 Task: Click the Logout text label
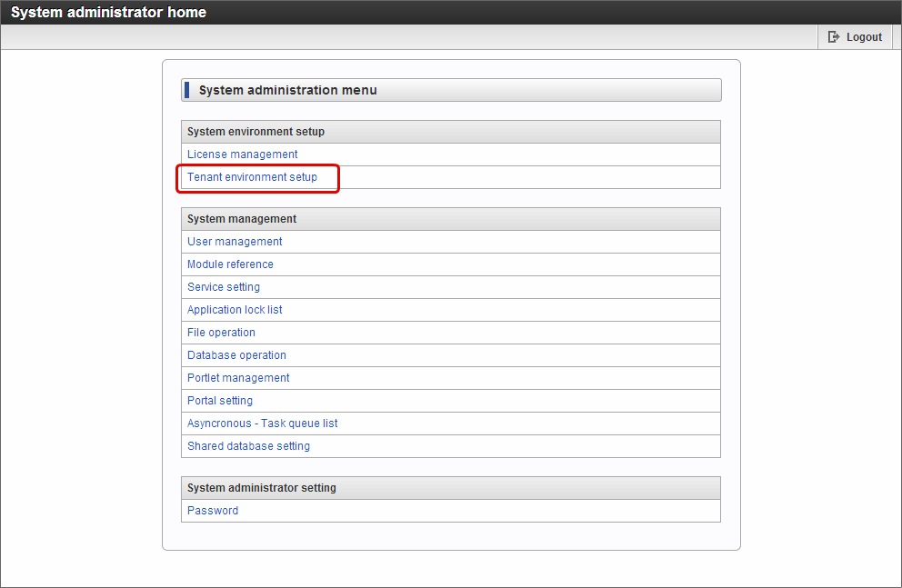pos(864,36)
